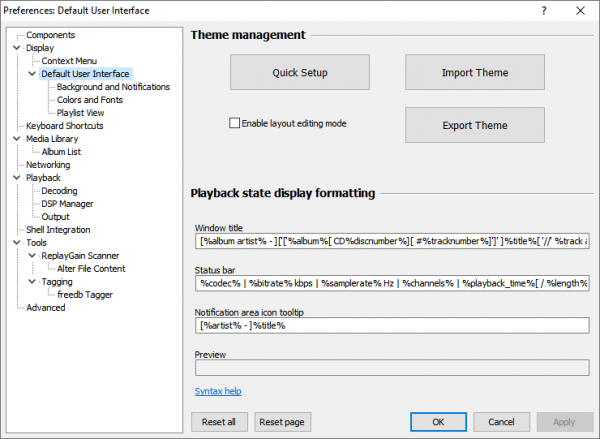Collapse the Display tree node

click(x=19, y=48)
